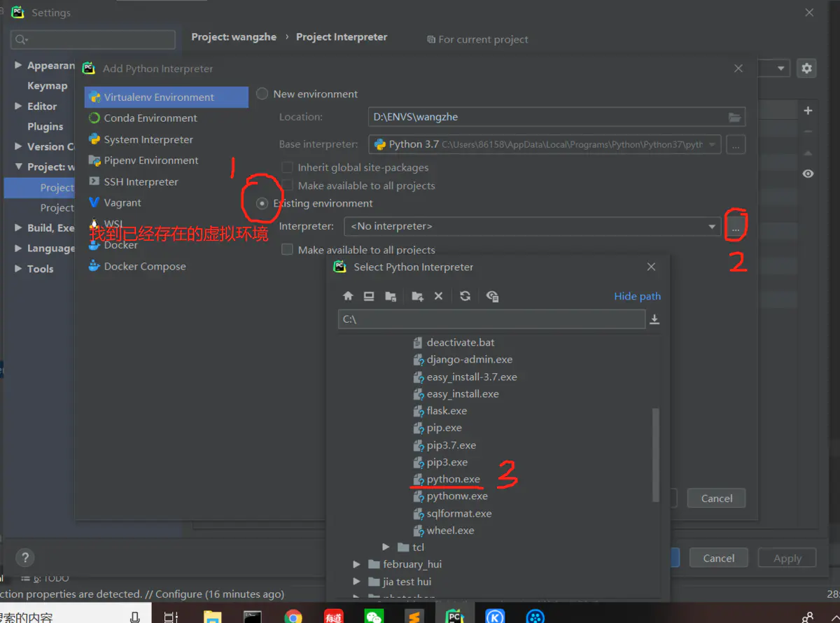Show early-release packages eye icon

click(808, 174)
